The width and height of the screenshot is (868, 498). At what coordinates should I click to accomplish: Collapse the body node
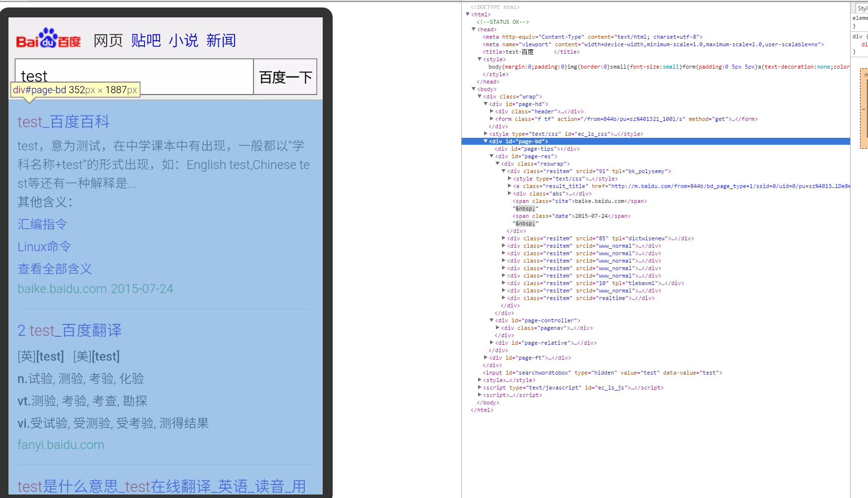(474, 89)
